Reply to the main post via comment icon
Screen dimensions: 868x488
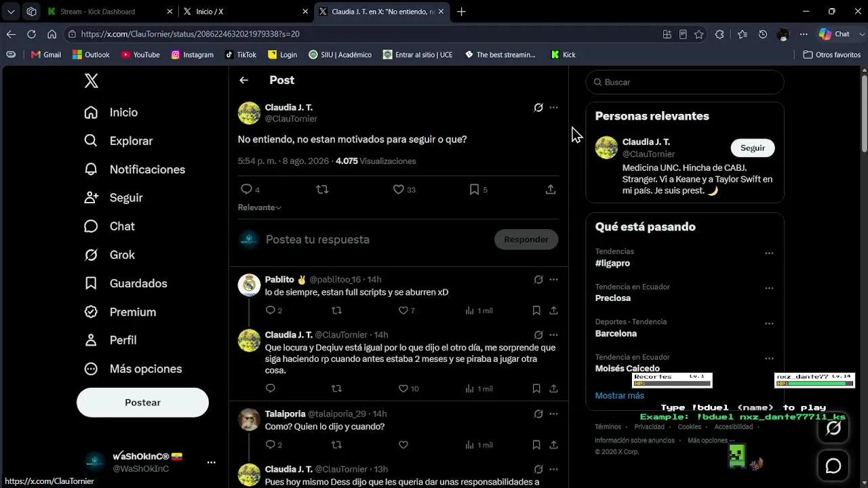[246, 190]
